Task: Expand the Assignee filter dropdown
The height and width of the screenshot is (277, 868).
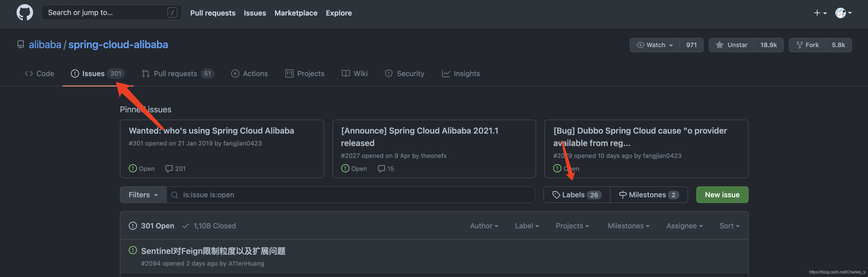Action: click(x=684, y=226)
